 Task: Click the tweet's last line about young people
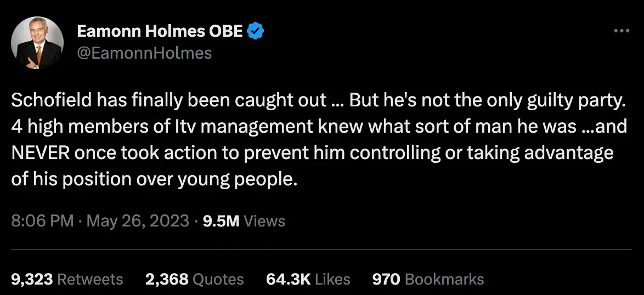pyautogui.click(x=154, y=179)
